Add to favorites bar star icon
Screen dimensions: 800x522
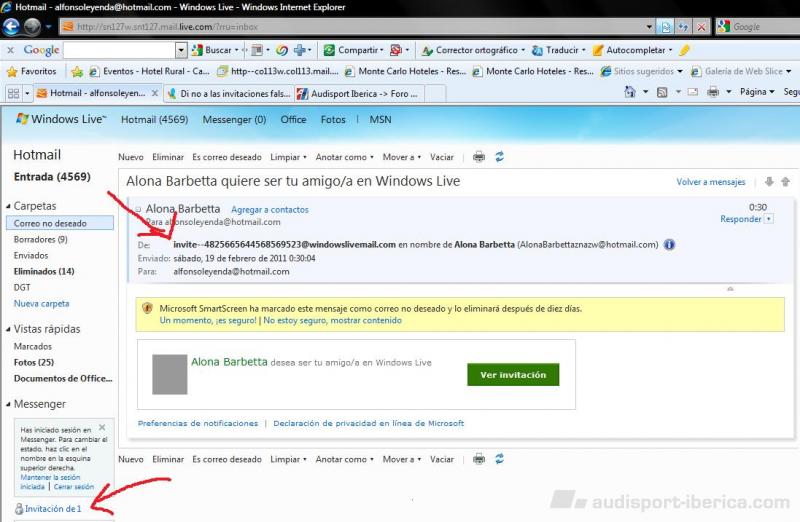[x=77, y=71]
